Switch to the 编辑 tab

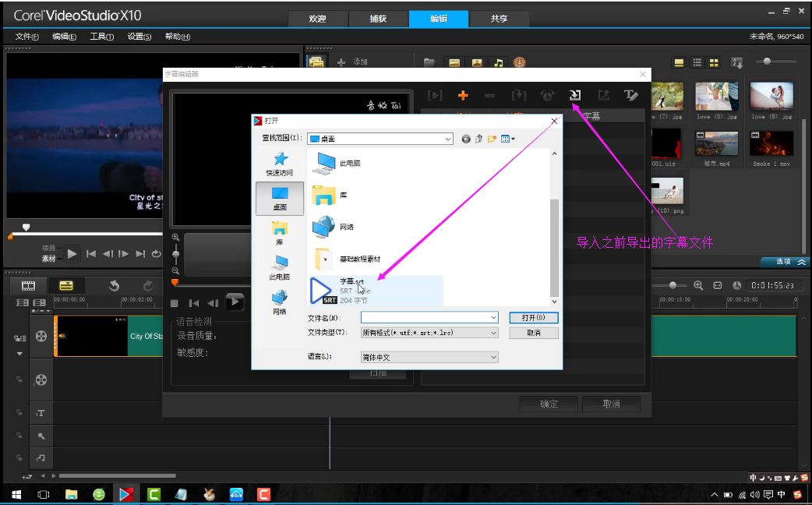439,19
